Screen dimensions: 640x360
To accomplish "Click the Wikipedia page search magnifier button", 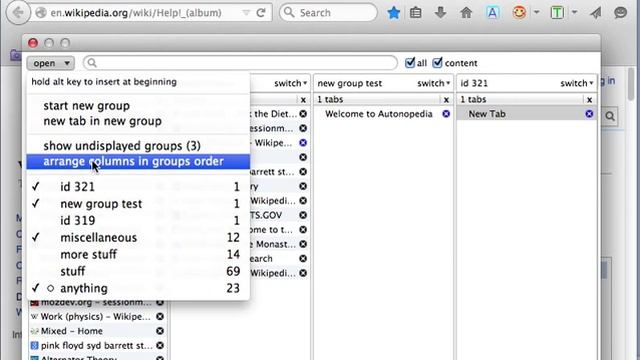I will (610, 116).
